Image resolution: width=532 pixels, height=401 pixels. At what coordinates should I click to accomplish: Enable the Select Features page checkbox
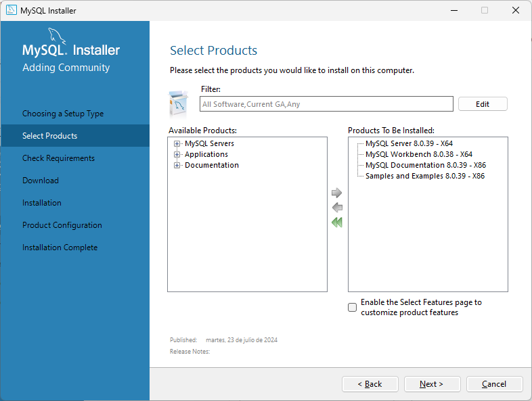click(x=352, y=307)
